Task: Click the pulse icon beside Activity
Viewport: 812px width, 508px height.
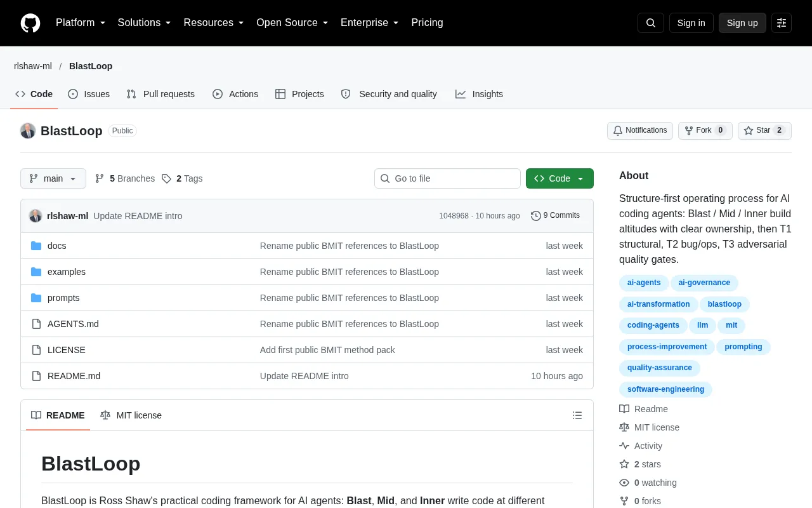Action: point(624,446)
